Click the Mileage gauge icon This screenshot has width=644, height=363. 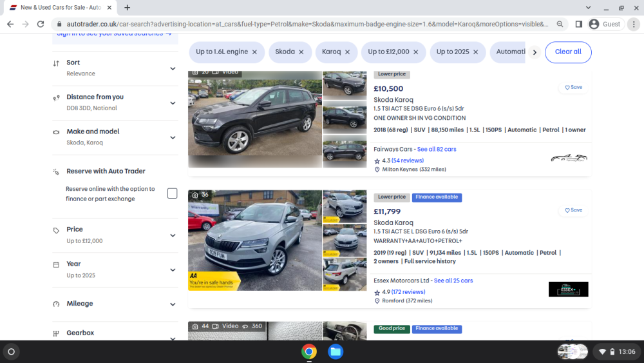tap(56, 304)
